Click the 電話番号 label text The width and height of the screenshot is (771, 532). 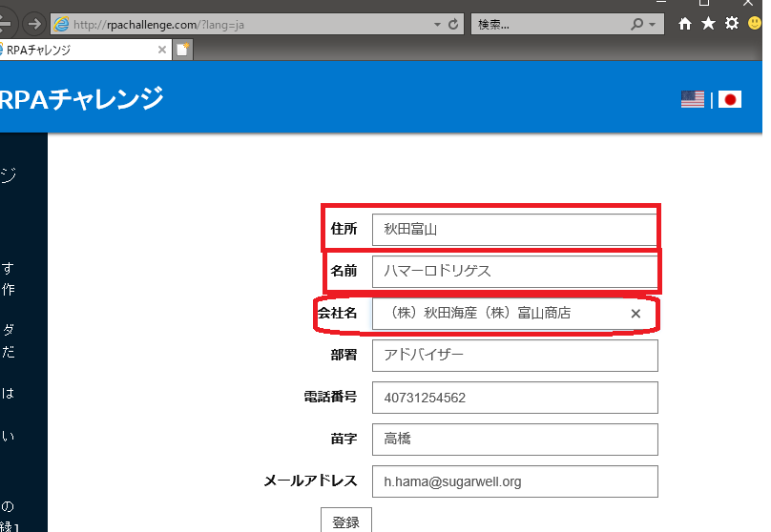tap(330, 397)
